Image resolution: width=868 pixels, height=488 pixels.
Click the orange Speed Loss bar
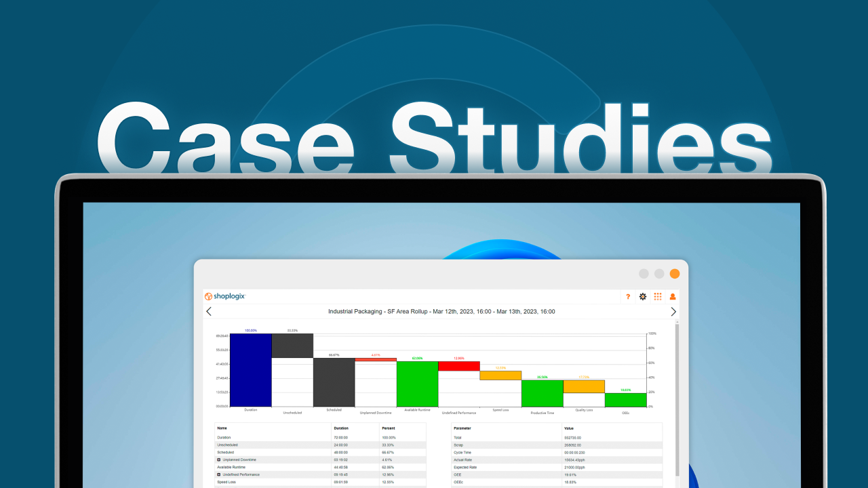coord(500,375)
